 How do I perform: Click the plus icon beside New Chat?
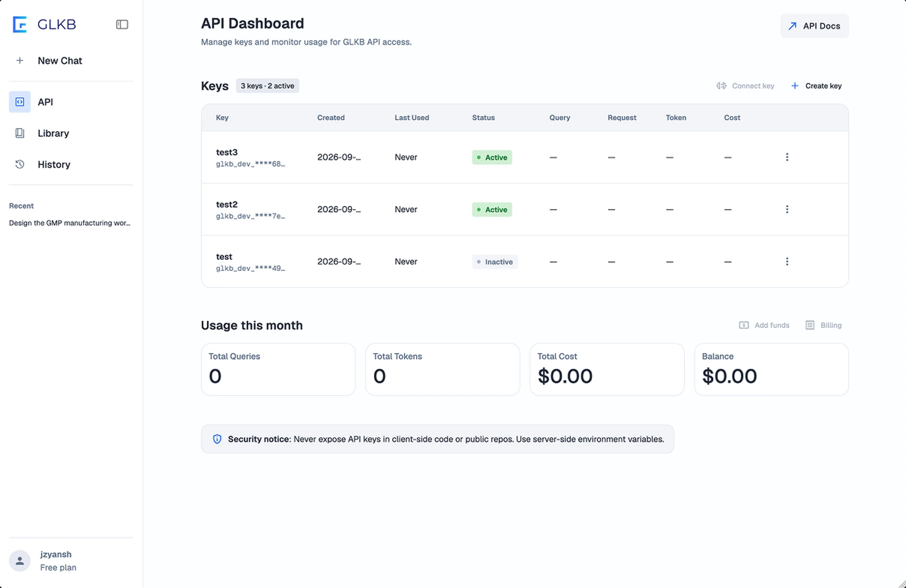(20, 60)
